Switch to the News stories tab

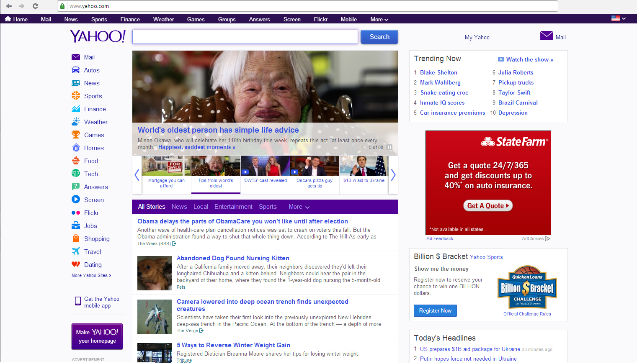179,207
